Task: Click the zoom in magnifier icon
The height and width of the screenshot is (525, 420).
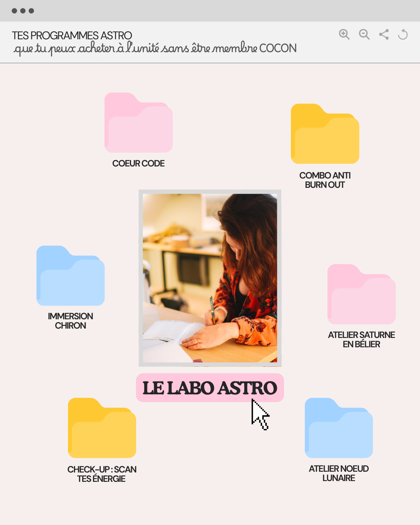Action: [344, 34]
